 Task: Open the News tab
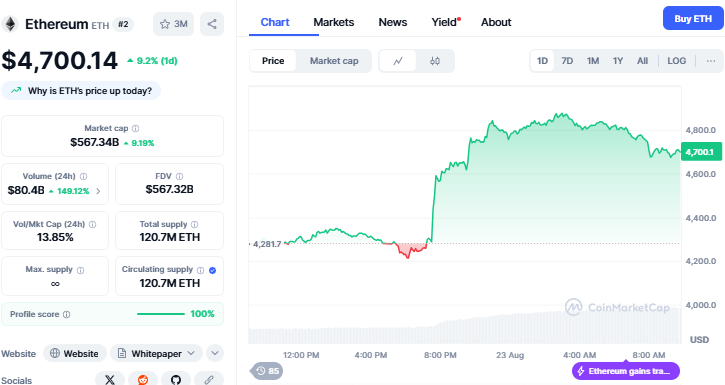(x=393, y=22)
